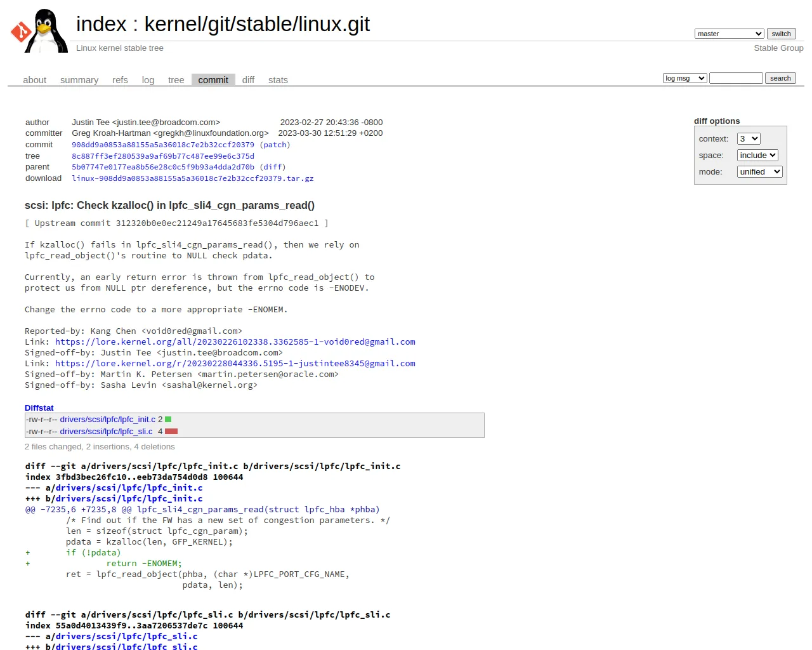
Task: Focus the search text field
Action: pos(736,78)
